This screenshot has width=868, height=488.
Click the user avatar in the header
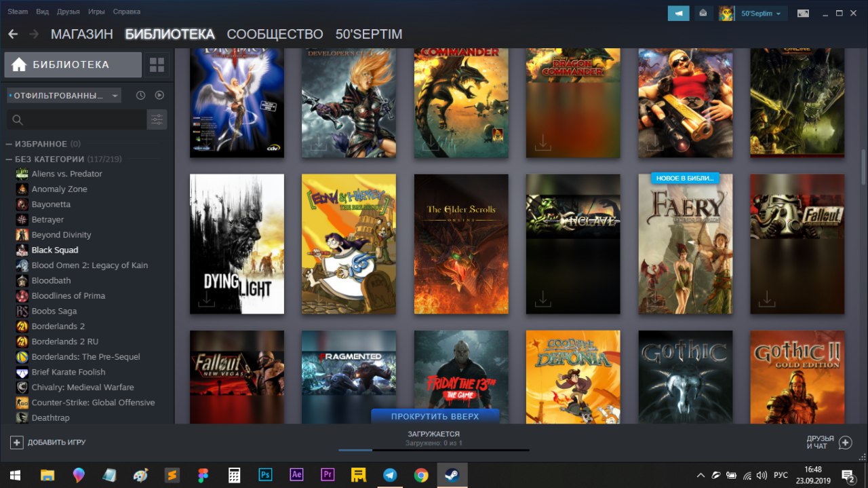(726, 13)
